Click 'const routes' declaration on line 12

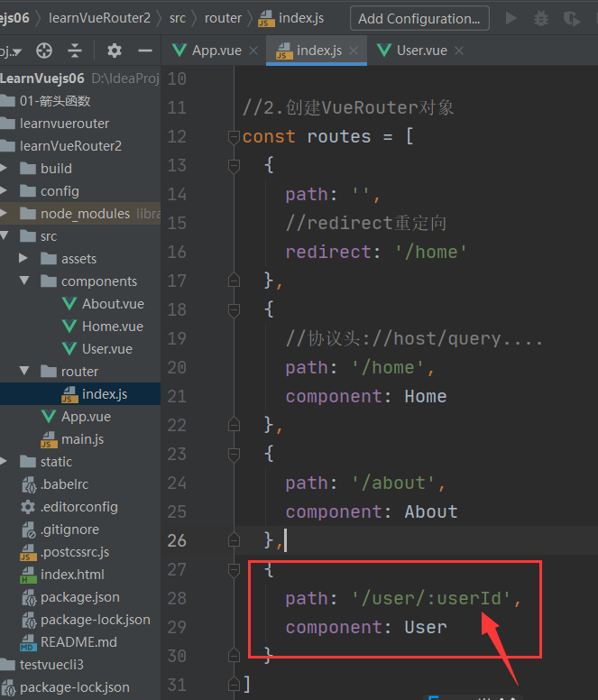pyautogui.click(x=306, y=136)
